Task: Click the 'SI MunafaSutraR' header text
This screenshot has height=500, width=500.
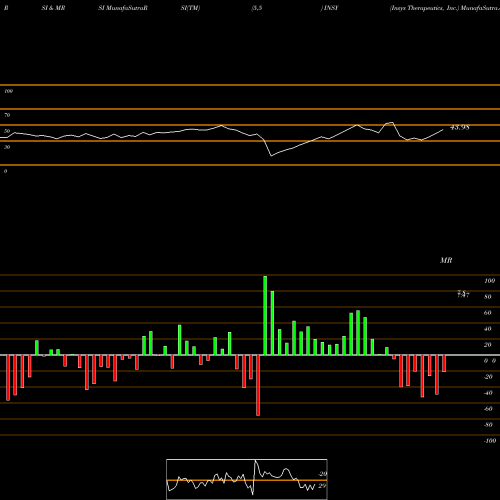Action: [123, 8]
